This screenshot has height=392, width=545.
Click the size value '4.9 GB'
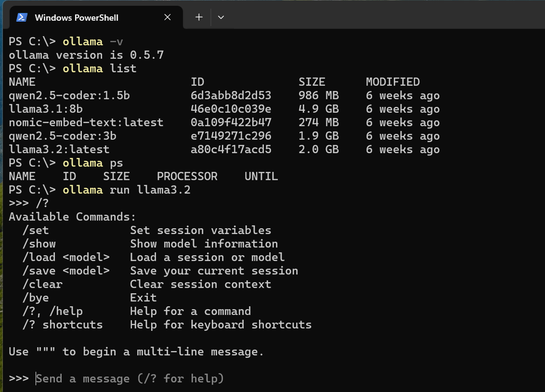click(x=319, y=109)
